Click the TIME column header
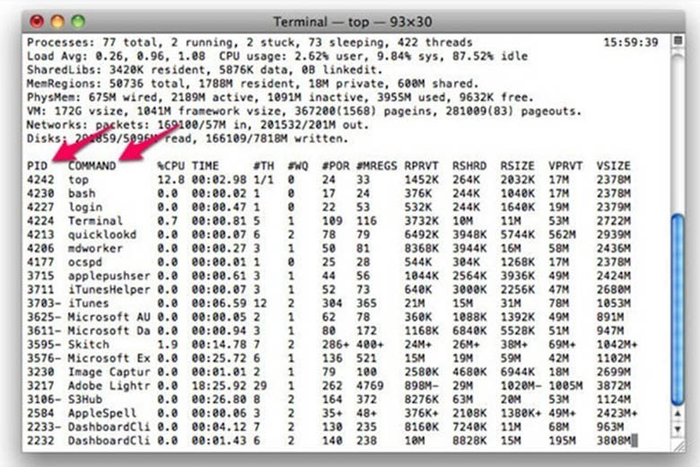Screen dimensions: 700x467 pos(205,166)
